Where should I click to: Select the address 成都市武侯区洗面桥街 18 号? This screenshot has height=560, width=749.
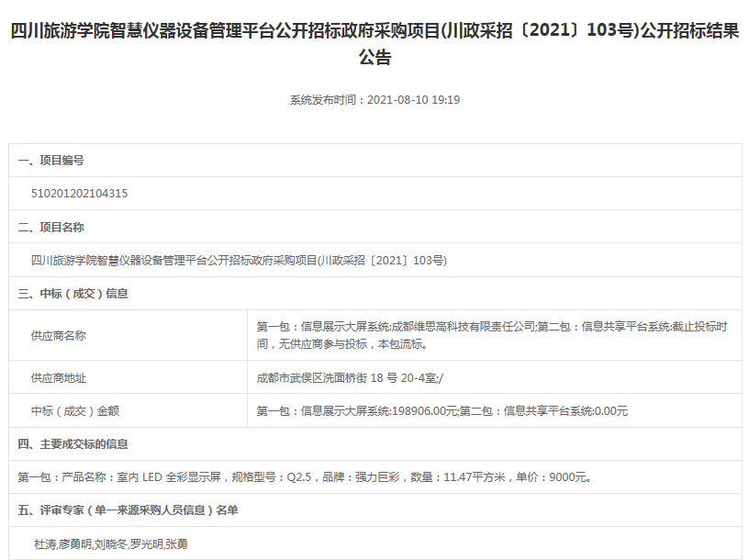pos(327,378)
